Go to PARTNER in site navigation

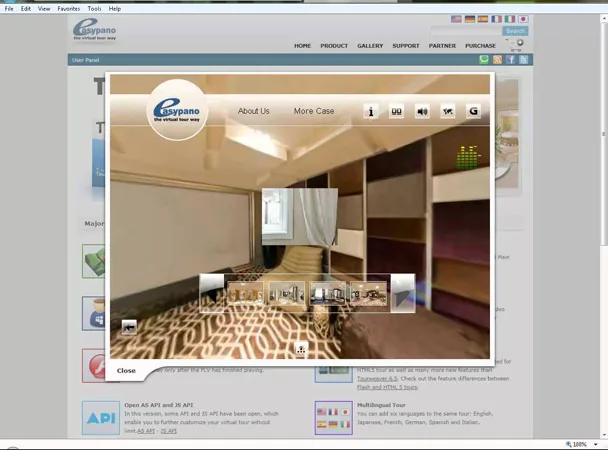click(442, 46)
